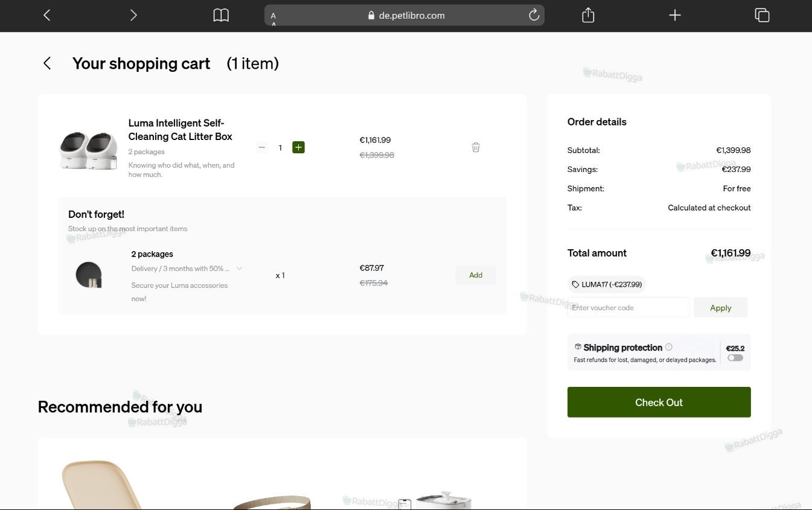Increase Luma litter box quantity with plus

tap(298, 147)
